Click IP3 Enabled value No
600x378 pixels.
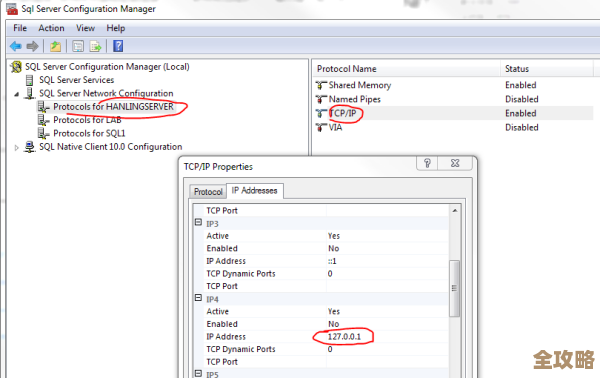pos(334,248)
